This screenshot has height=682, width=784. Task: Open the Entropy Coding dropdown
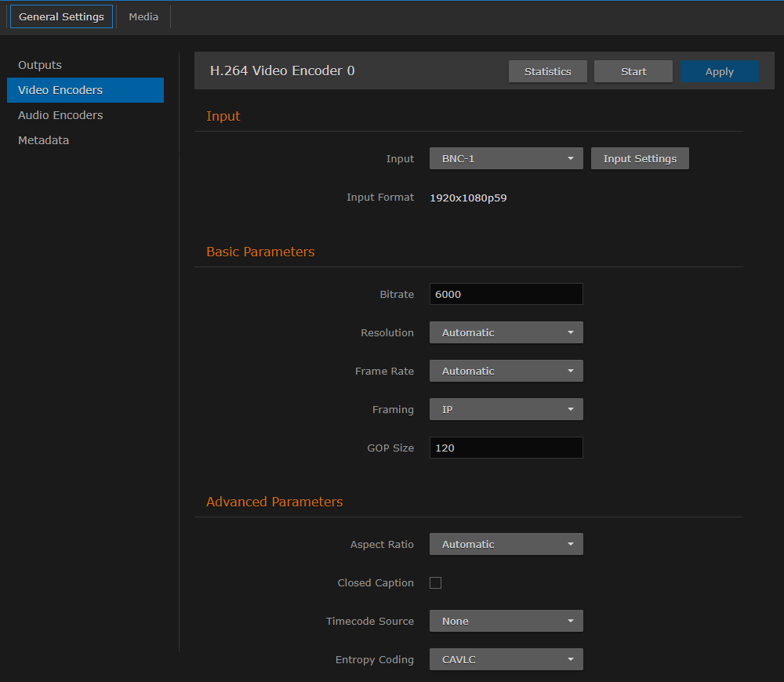click(506, 658)
